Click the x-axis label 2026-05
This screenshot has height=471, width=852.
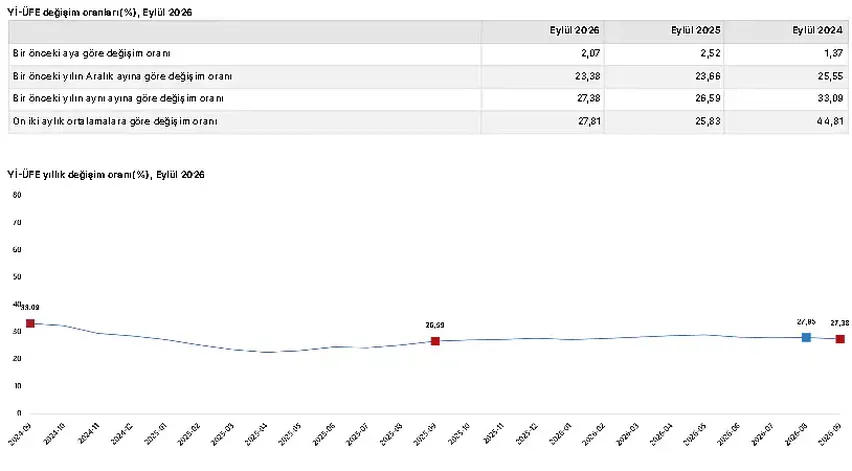click(695, 435)
